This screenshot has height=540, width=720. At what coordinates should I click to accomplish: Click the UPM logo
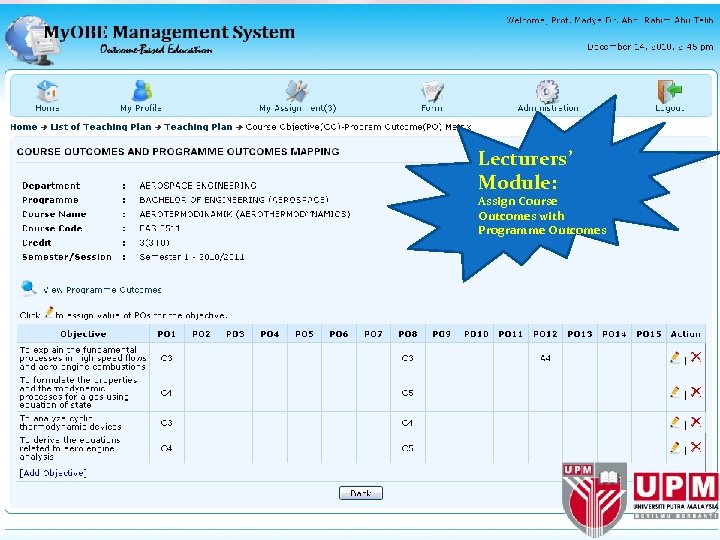click(640, 499)
